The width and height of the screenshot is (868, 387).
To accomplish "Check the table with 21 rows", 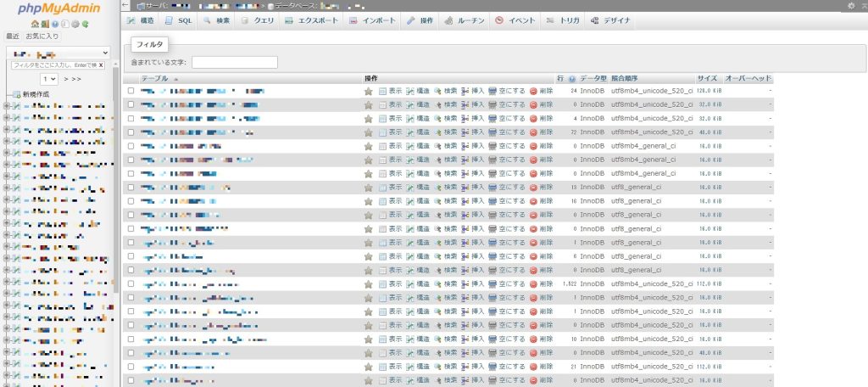I will 131,366.
